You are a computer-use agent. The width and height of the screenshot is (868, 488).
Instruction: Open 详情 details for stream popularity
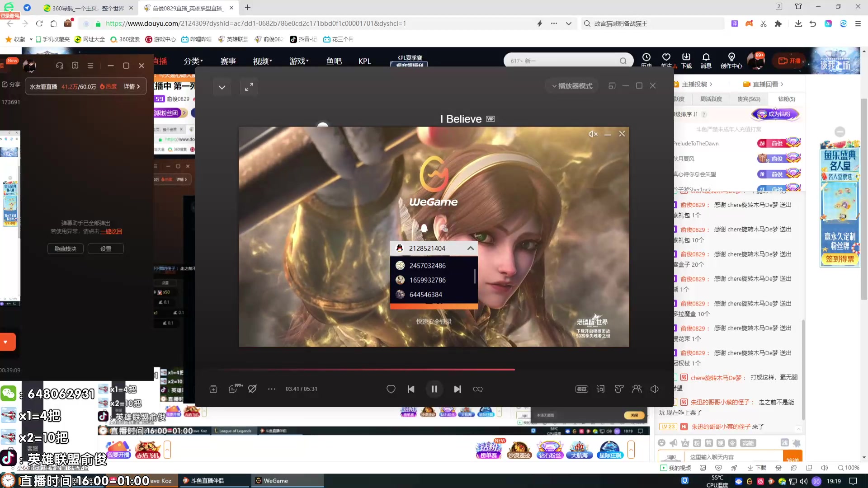132,86
